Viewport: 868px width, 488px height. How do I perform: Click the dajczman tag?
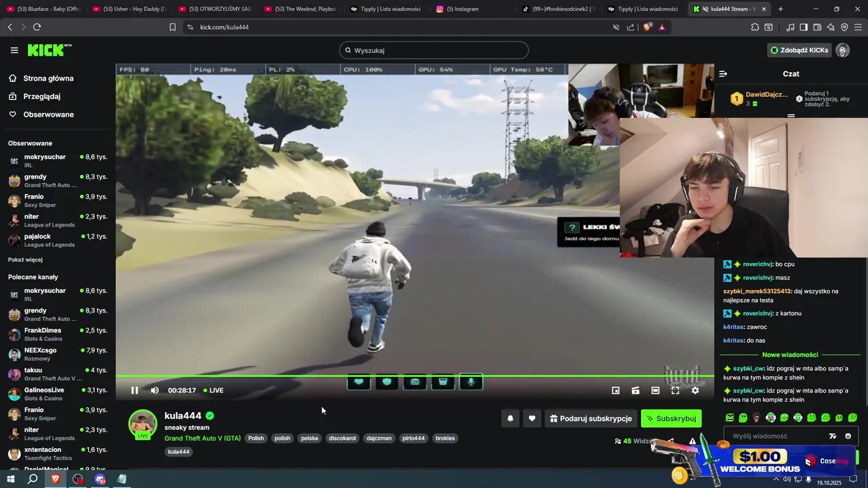click(x=379, y=439)
